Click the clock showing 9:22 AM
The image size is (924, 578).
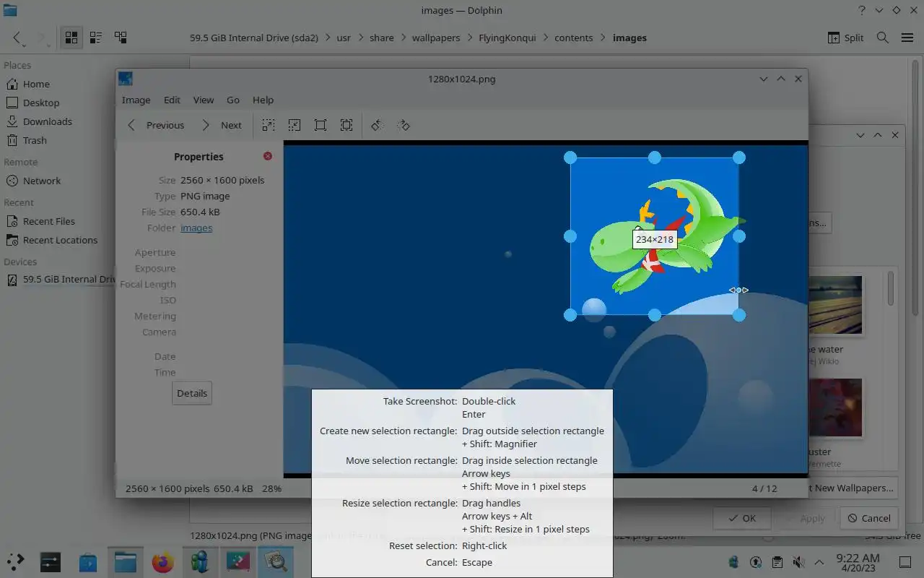[x=858, y=561]
